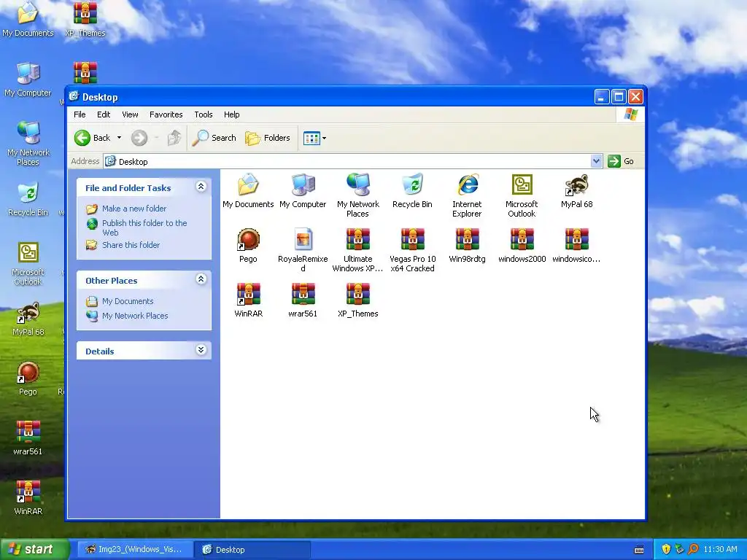747x560 pixels.
Task: Select My Documents on the desktop background
Action: tap(28, 20)
